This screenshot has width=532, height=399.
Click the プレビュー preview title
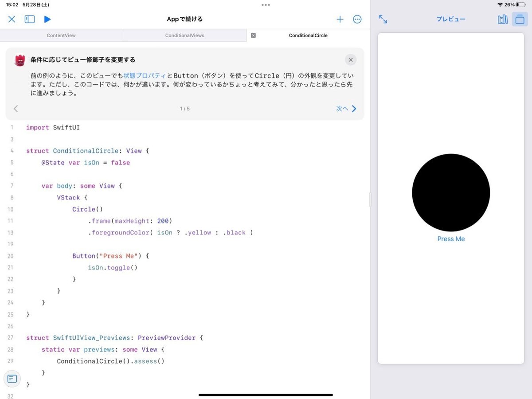[x=451, y=19]
